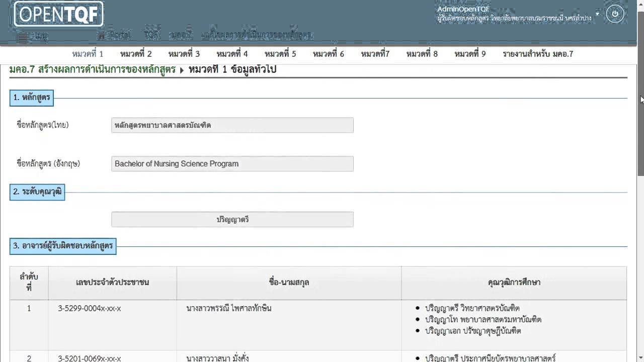Switch to หมวดที่ 5 tab
644x362 pixels.
pyautogui.click(x=280, y=54)
